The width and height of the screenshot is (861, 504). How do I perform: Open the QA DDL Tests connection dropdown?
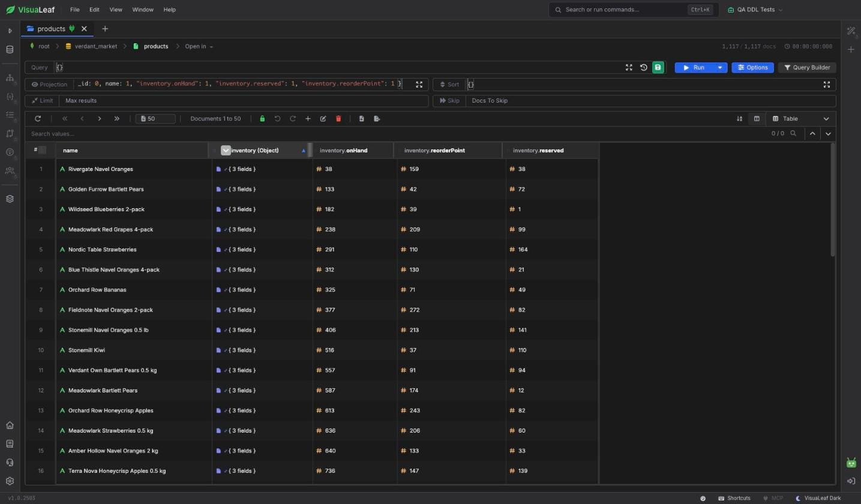click(755, 10)
